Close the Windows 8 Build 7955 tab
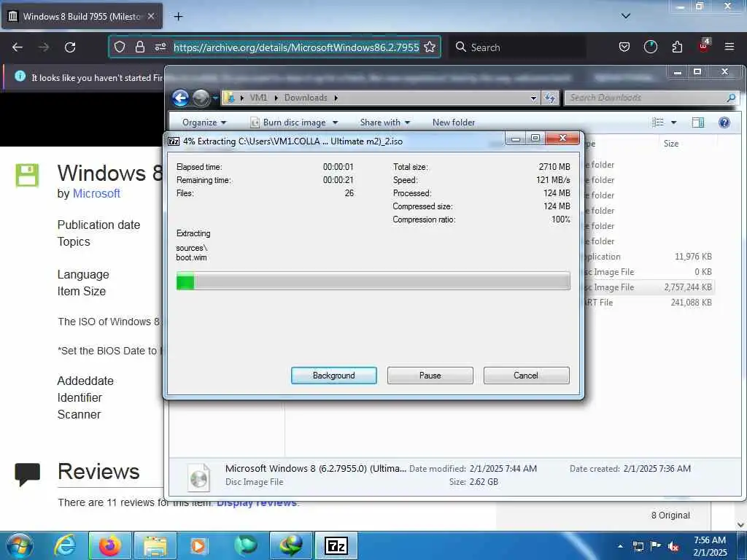This screenshot has width=747, height=560. tap(151, 16)
